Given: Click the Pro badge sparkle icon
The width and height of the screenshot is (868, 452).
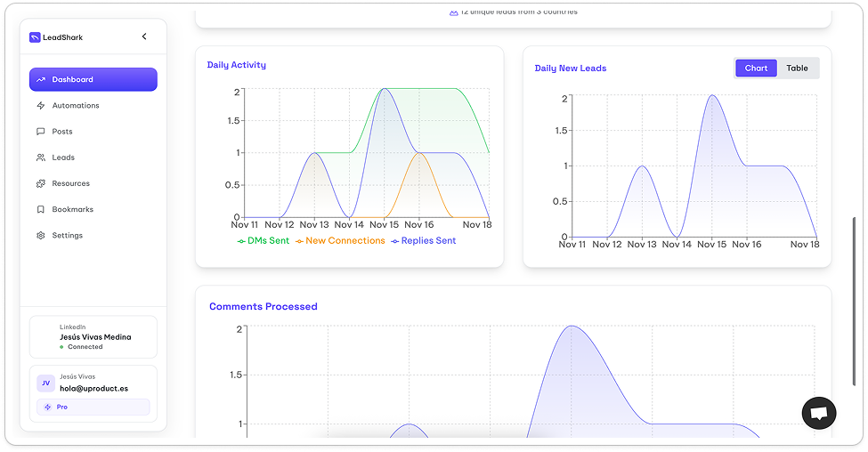Looking at the screenshot, I should click(47, 408).
